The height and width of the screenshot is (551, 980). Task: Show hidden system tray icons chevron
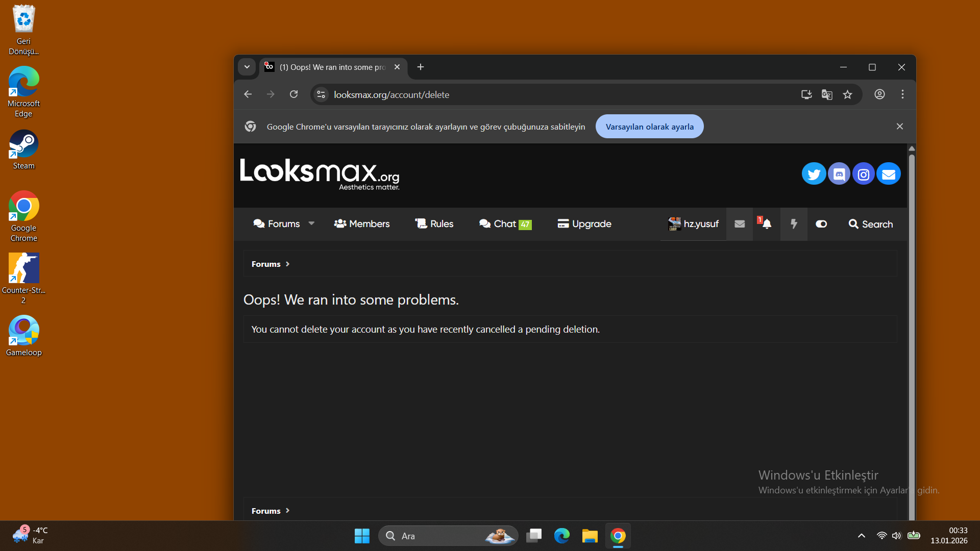coord(862,536)
